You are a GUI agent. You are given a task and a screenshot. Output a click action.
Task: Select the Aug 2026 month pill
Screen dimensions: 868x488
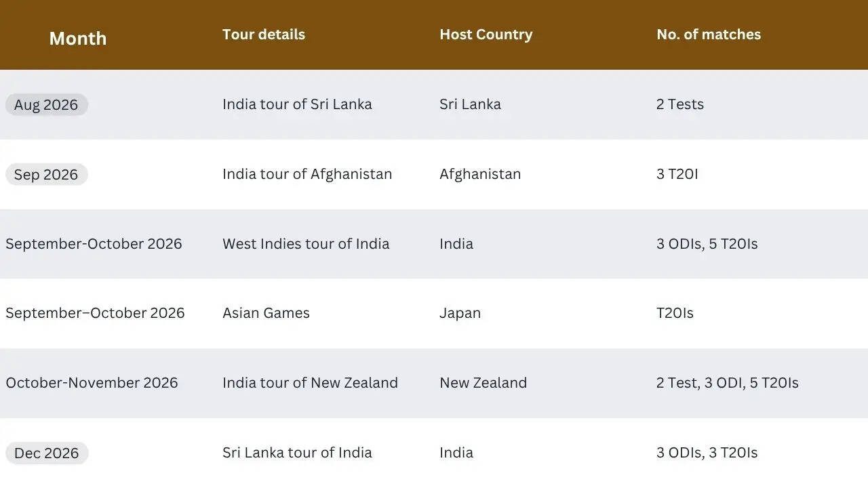coord(46,104)
